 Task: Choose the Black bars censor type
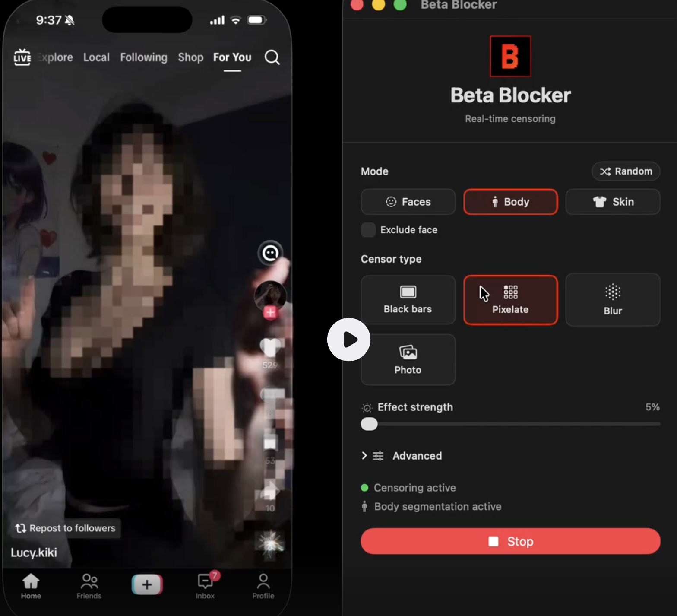point(408,300)
